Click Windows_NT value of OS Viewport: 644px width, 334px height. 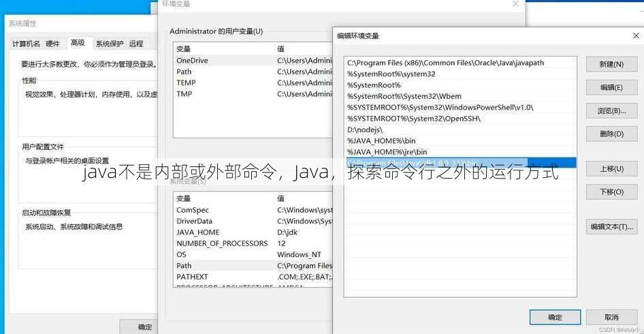(x=299, y=255)
